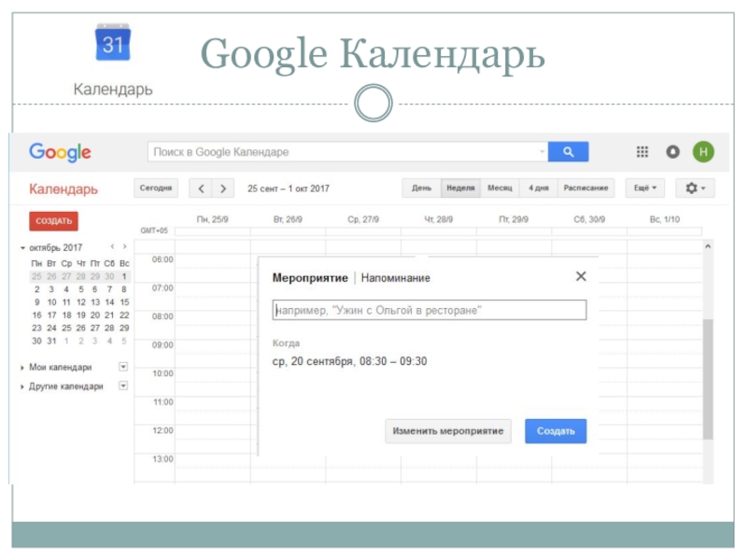The image size is (747, 560).
Task: Switch to 4 дня view
Action: [539, 189]
